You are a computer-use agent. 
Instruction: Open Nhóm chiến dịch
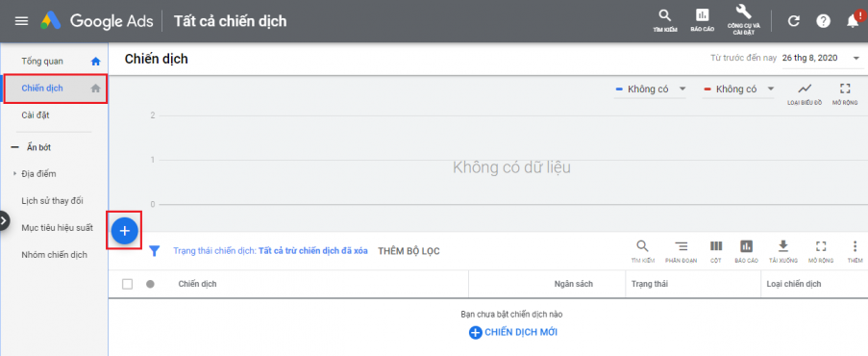[x=54, y=255]
